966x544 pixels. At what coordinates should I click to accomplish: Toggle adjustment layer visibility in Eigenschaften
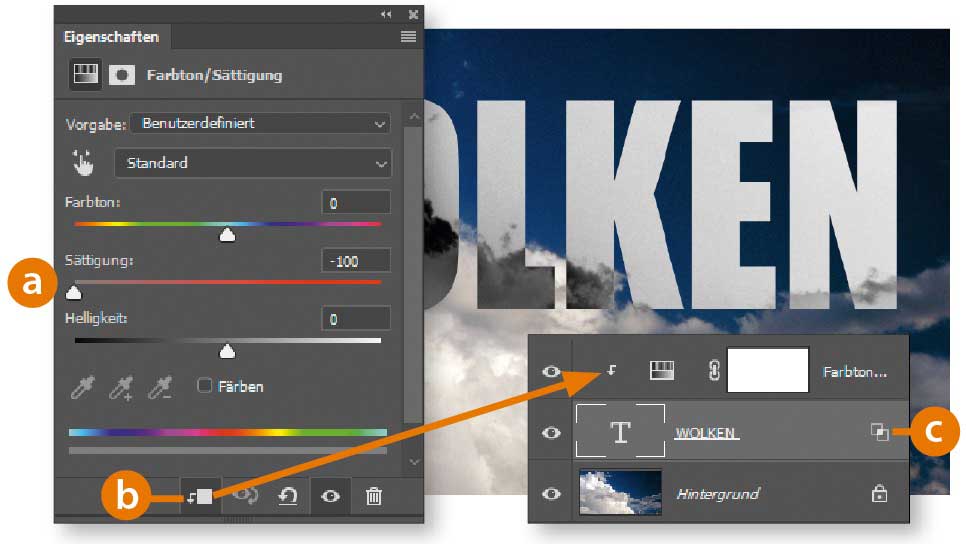pos(330,496)
